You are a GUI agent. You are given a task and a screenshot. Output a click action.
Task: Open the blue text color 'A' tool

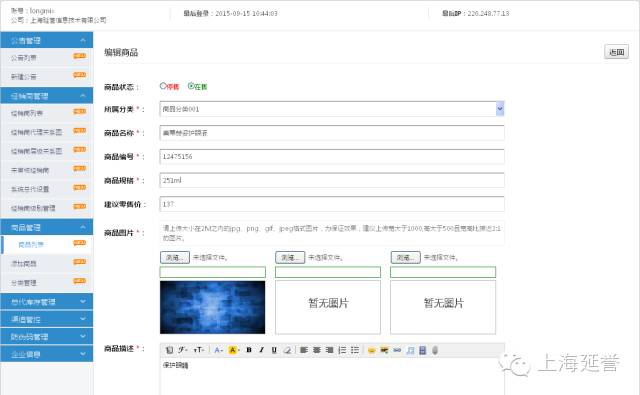[218, 350]
